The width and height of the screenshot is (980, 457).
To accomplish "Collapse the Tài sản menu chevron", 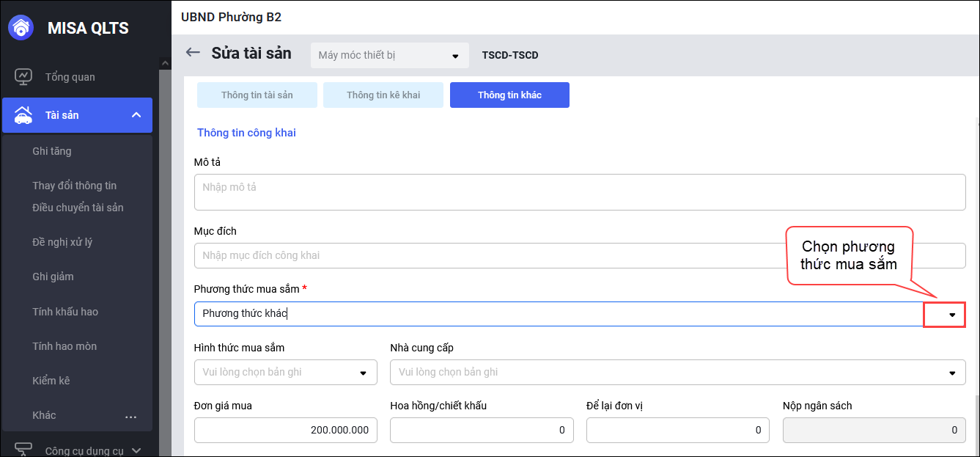I will [x=136, y=115].
